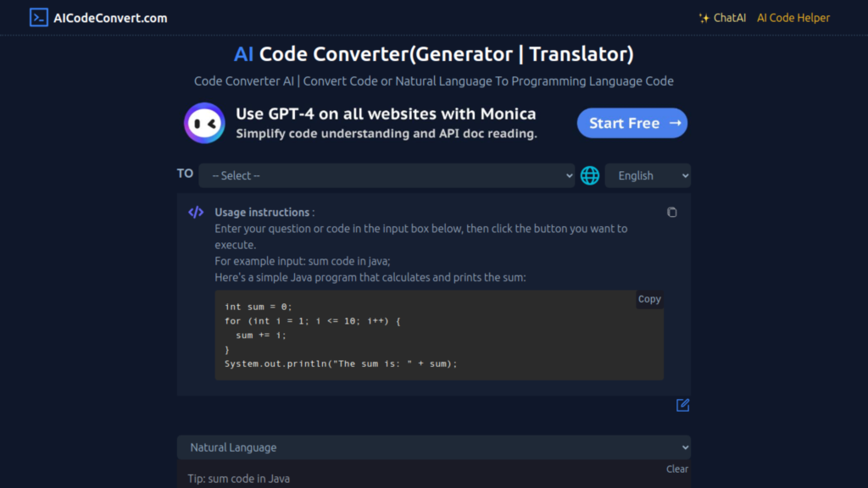Click the 'AI Code Converter(Generator | Translator)' heading
Viewport: 868px width, 488px height.
tap(433, 53)
